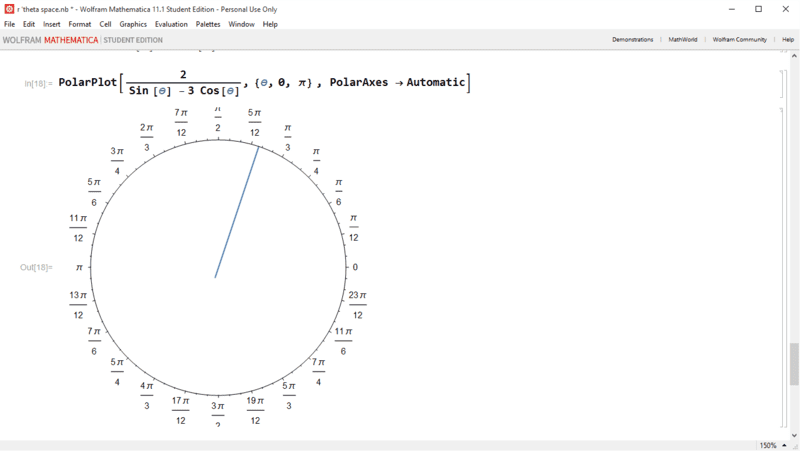Click the 5π/3 axis label
Viewport: 800px width, 451px height.
pos(289,396)
